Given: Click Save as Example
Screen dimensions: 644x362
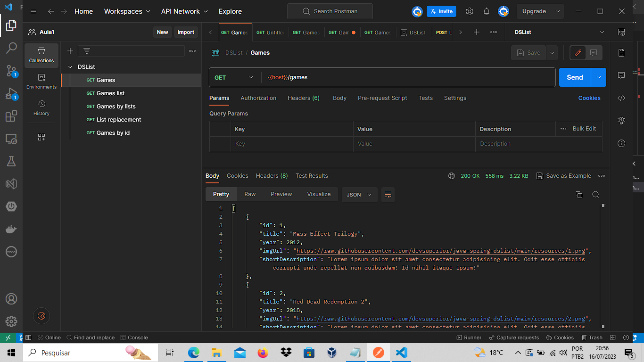Looking at the screenshot, I should click(564, 175).
